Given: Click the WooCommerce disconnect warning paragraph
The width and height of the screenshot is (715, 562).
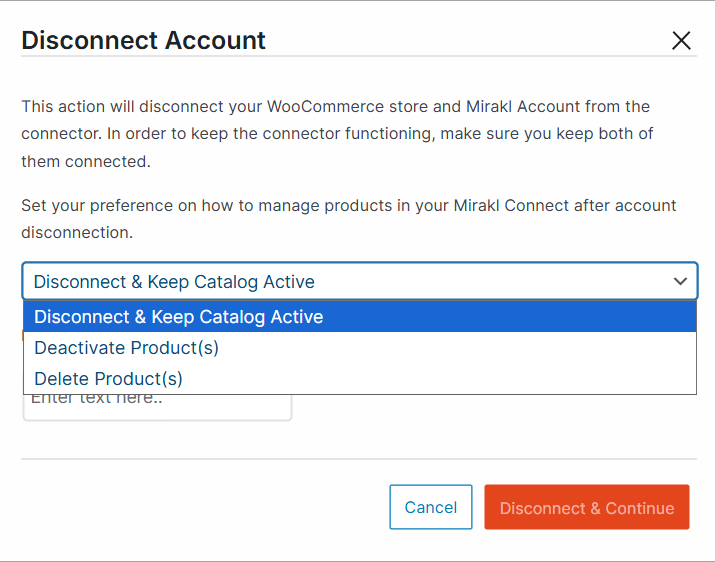Looking at the screenshot, I should 336,133.
